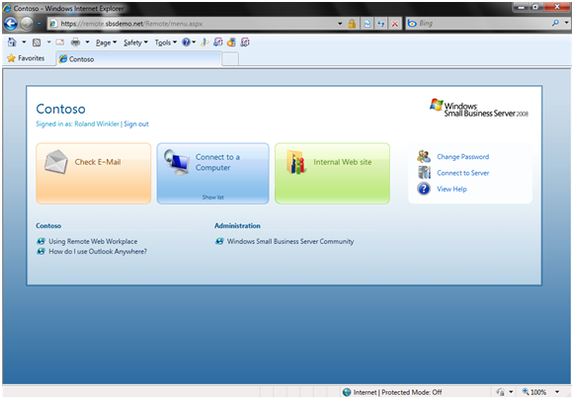Expand the Home button dropdown arrow
Viewport: 574px width, 400px height.
coord(24,42)
